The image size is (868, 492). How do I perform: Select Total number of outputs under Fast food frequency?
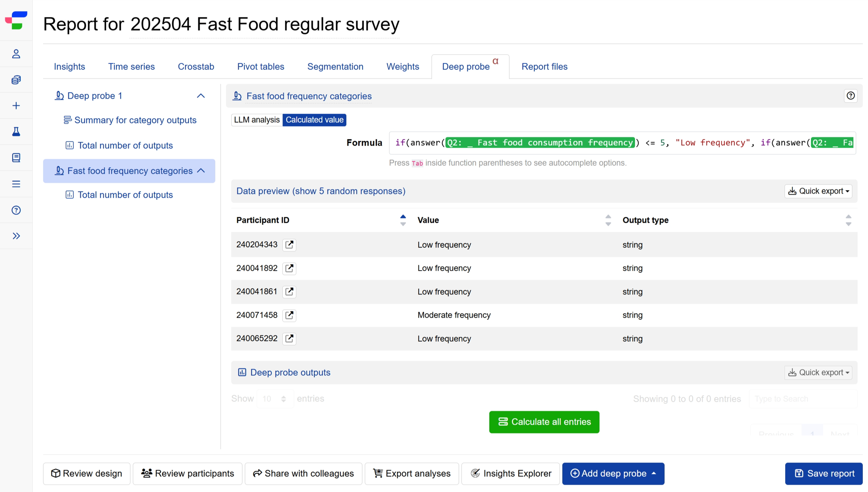click(119, 195)
